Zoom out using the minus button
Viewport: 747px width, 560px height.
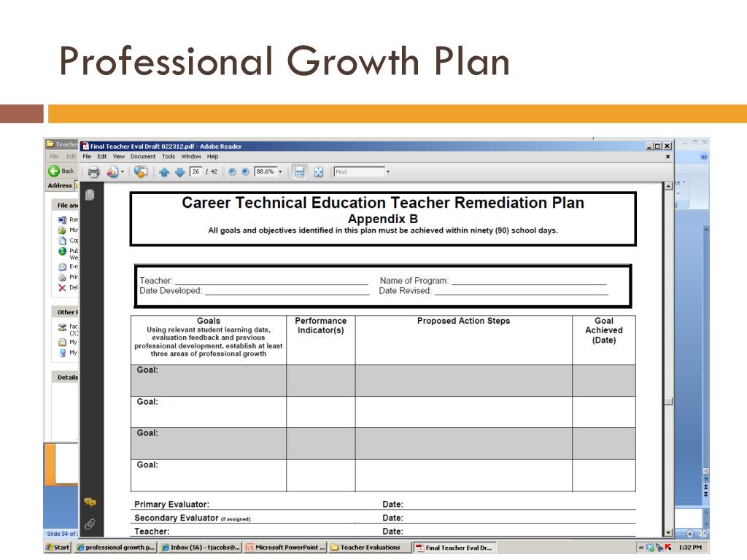tap(232, 172)
